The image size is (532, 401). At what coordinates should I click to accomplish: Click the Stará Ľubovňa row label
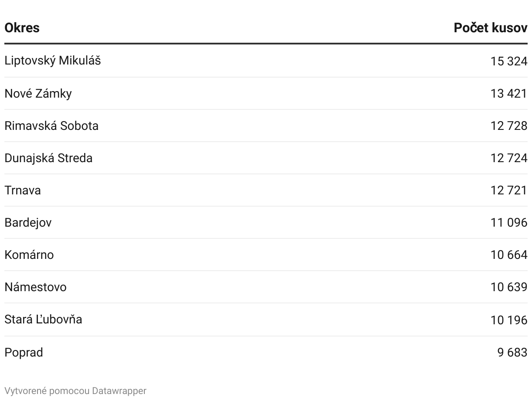point(43,319)
